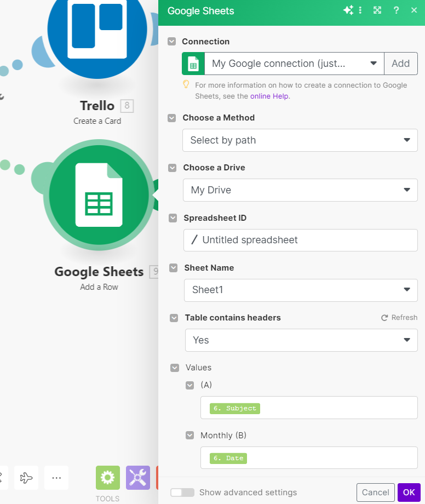Screen dimensions: 425x504
Task: Select the 6. Subject mapped tag
Action: [x=235, y=408]
